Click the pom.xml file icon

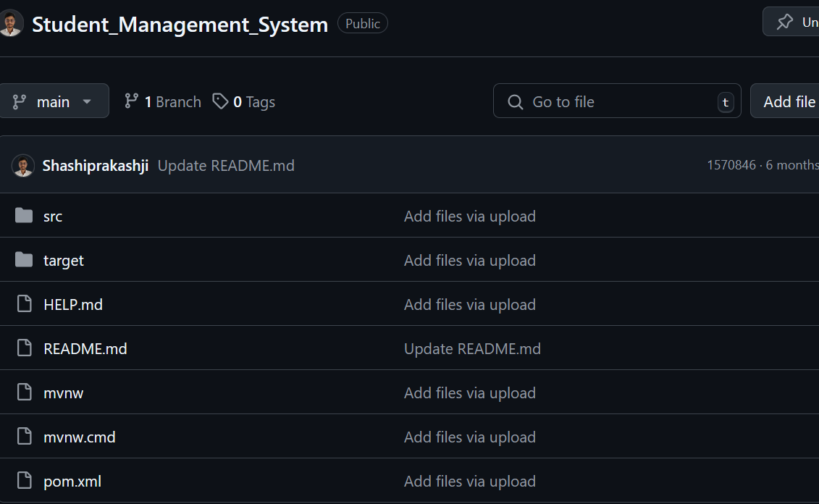24,481
